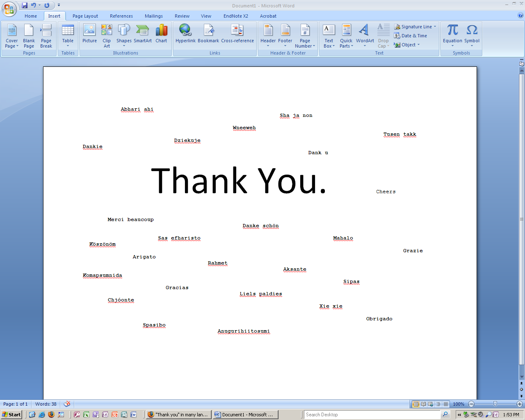Open Customize Quick Access Toolbar dropdown
The width and height of the screenshot is (525, 420).
pyautogui.click(x=59, y=5)
